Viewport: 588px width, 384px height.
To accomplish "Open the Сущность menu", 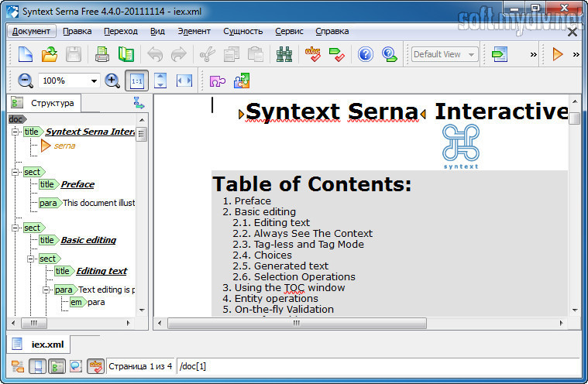I will point(242,31).
